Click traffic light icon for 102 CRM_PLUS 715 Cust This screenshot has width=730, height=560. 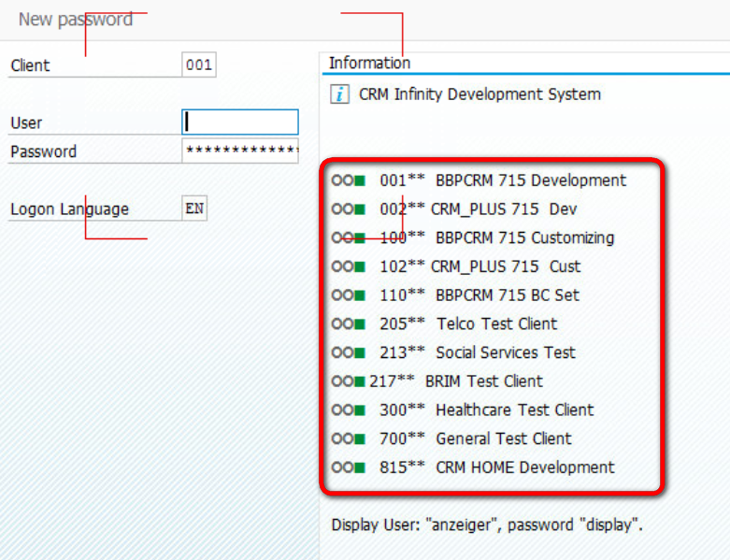point(349,266)
